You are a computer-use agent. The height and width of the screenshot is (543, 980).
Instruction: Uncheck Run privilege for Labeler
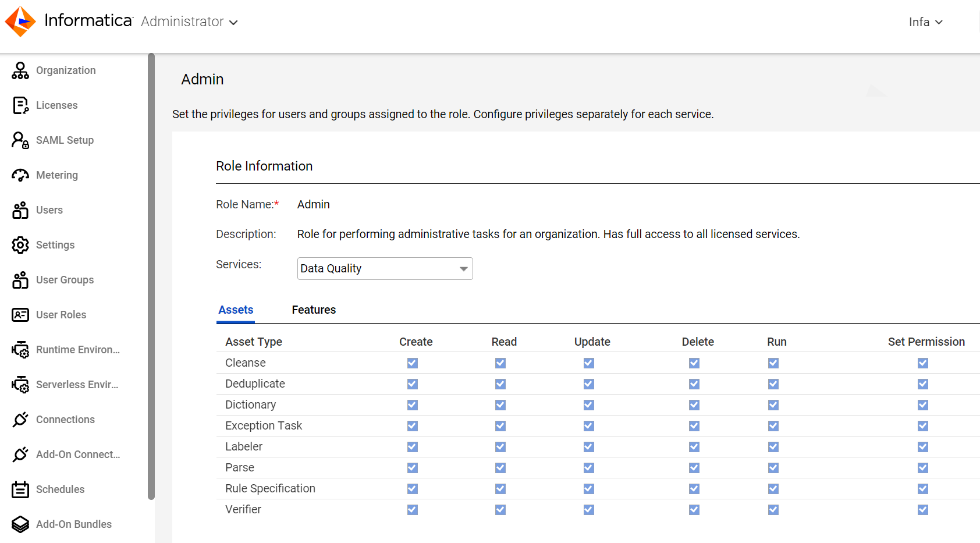pyautogui.click(x=773, y=447)
